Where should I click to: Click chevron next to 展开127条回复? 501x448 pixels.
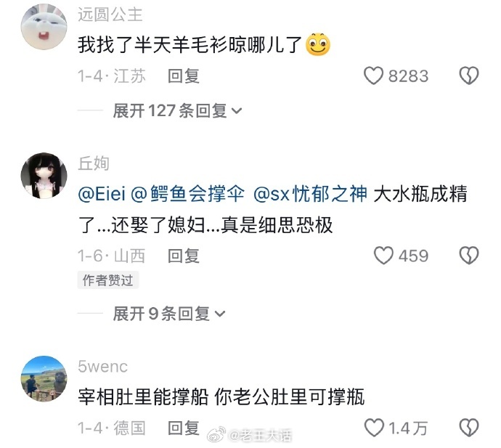coord(237,111)
